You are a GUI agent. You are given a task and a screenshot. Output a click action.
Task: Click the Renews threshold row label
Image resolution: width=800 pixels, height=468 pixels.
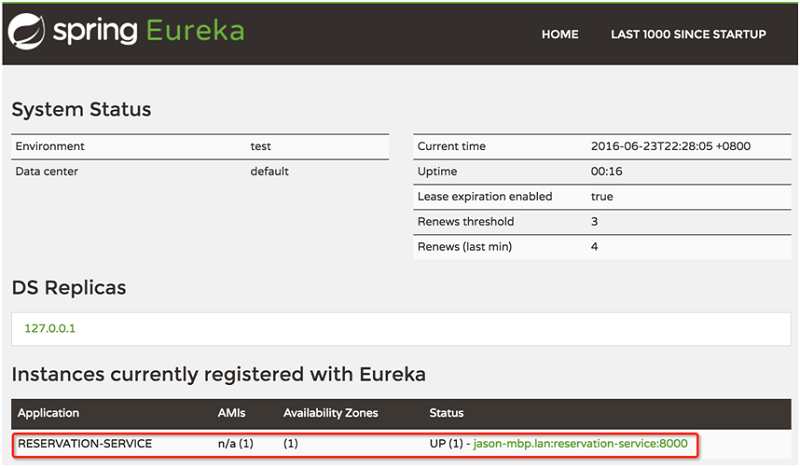coord(465,221)
